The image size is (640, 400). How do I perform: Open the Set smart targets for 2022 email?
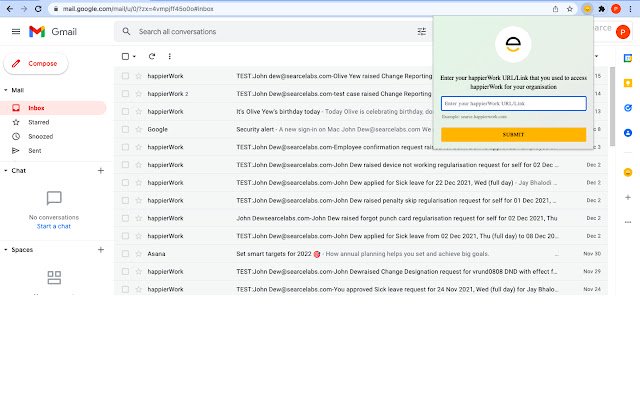tap(361, 254)
